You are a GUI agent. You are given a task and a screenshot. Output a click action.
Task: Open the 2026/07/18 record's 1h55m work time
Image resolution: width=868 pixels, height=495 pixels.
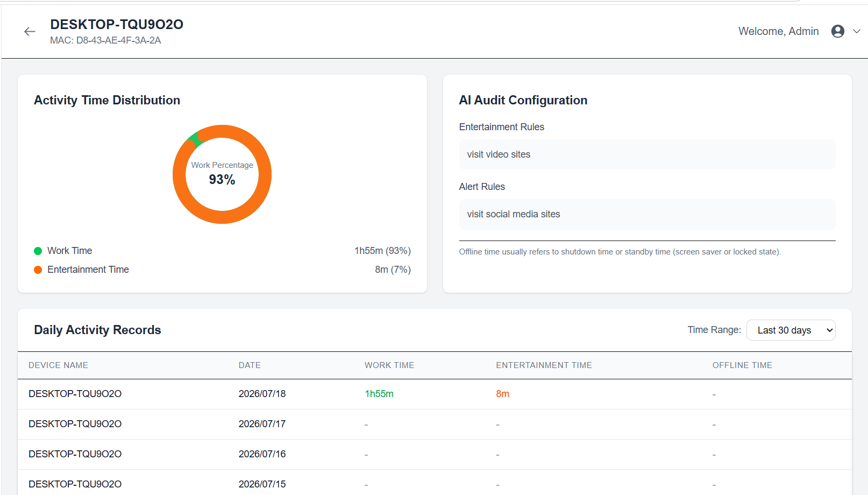coord(379,394)
